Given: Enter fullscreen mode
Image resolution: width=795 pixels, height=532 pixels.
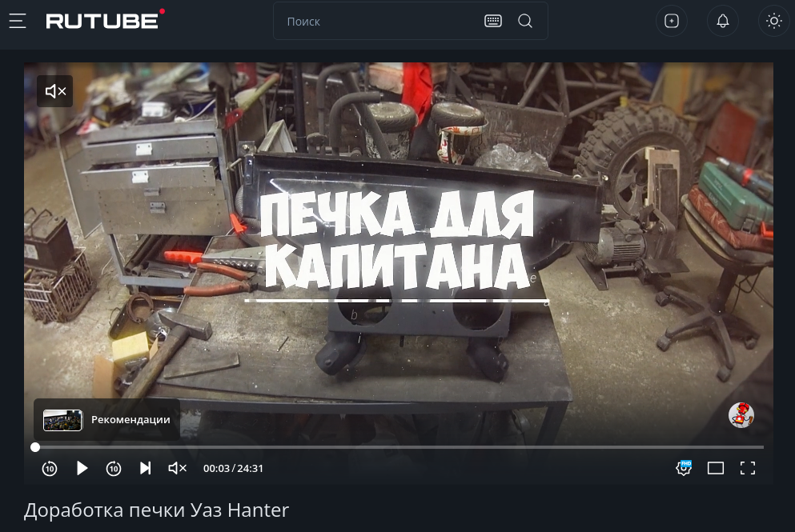Looking at the screenshot, I should tap(747, 468).
